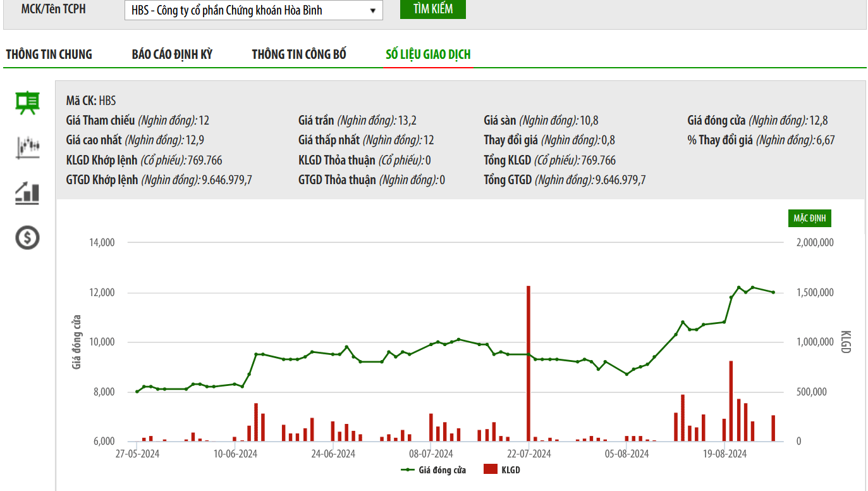Click the red KLGD legend swatch
Viewport: 868px width, 491px height.
point(491,469)
